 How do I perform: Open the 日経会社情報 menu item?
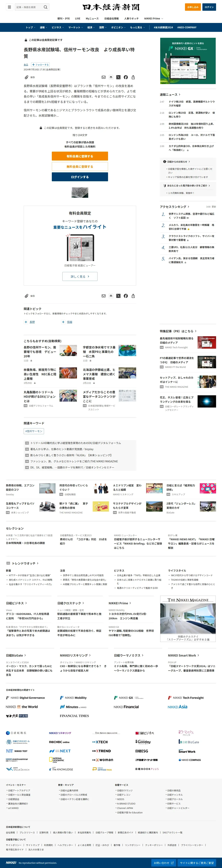[112, 19]
